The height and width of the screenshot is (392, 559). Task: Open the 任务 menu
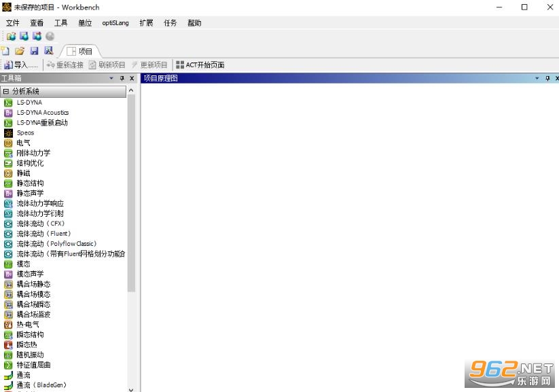pyautogui.click(x=170, y=23)
